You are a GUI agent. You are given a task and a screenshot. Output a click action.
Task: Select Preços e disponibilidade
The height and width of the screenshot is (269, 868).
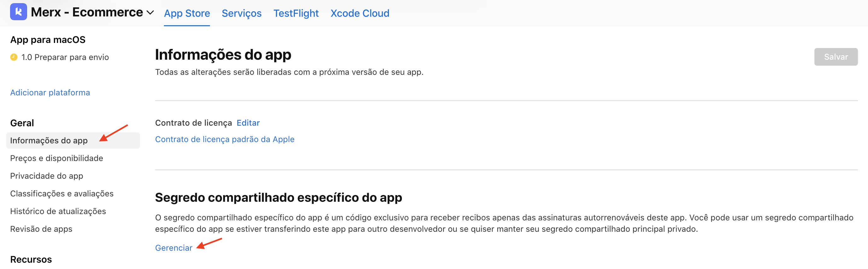pos(57,158)
